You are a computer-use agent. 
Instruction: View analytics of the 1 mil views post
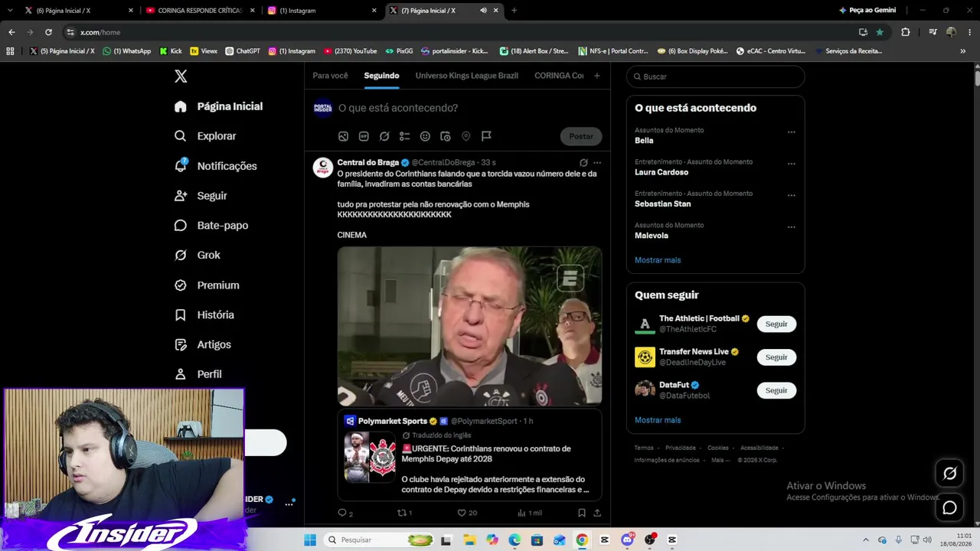(529, 513)
